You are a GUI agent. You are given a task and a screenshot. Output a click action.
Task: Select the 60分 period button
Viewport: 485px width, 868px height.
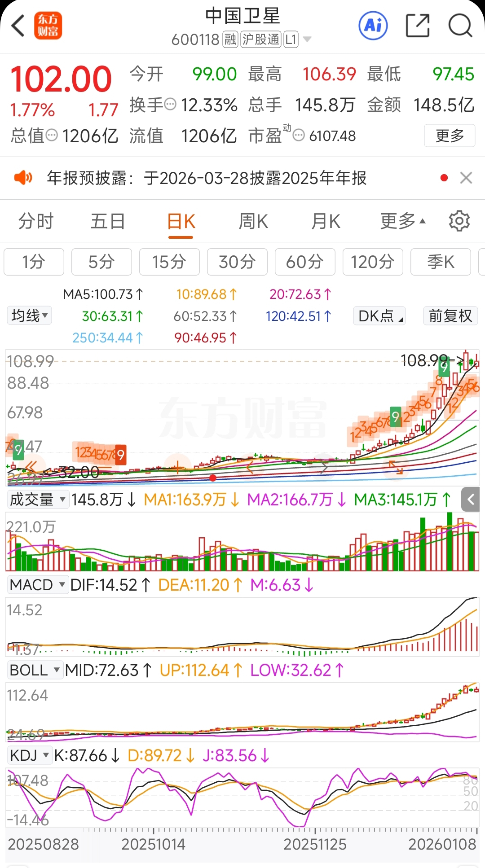pos(305,262)
